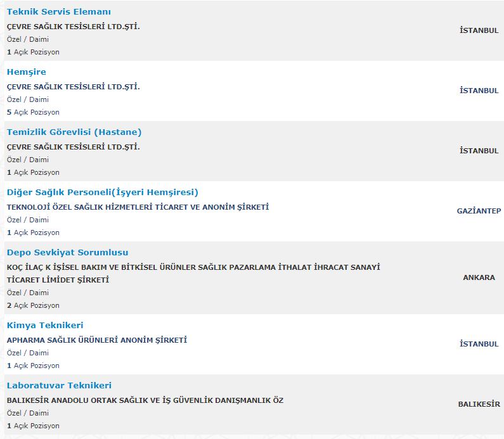Open Diğer Sağlık Personeli(İşyeri Hemşiresi) listing
Image resolution: width=504 pixels, height=439 pixels.
tap(103, 193)
